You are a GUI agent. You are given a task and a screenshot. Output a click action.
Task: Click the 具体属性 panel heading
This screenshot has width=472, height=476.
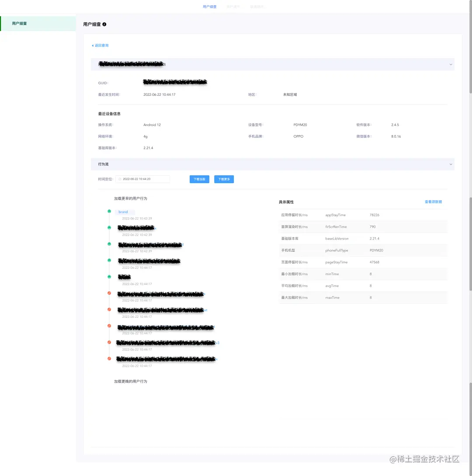tap(286, 202)
